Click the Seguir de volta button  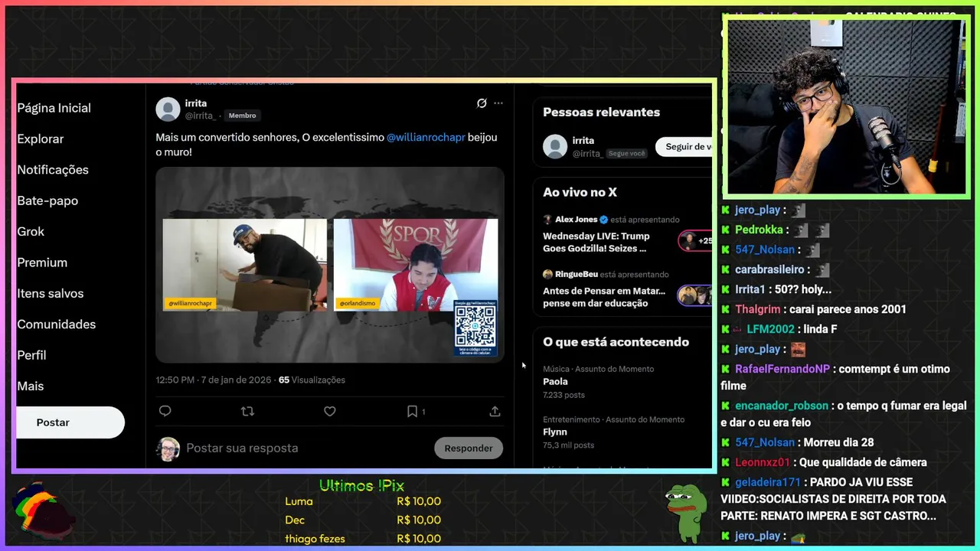684,146
